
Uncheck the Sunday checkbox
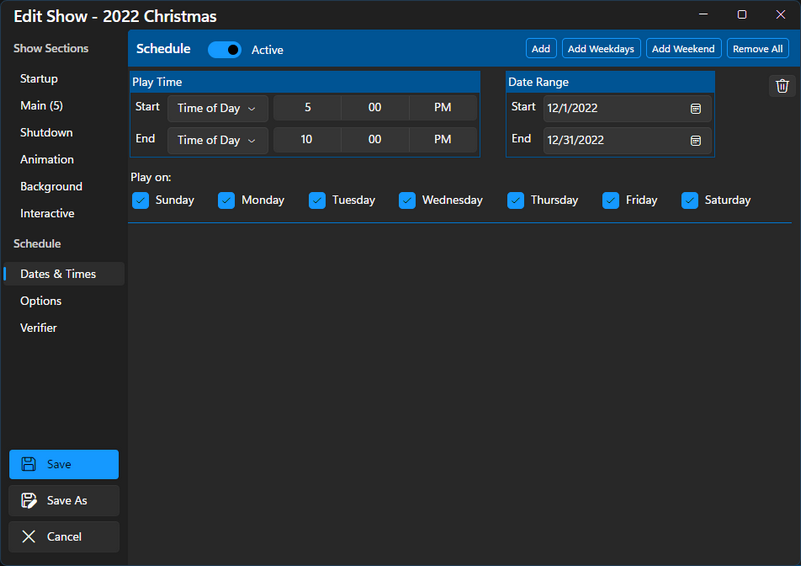pyautogui.click(x=141, y=200)
